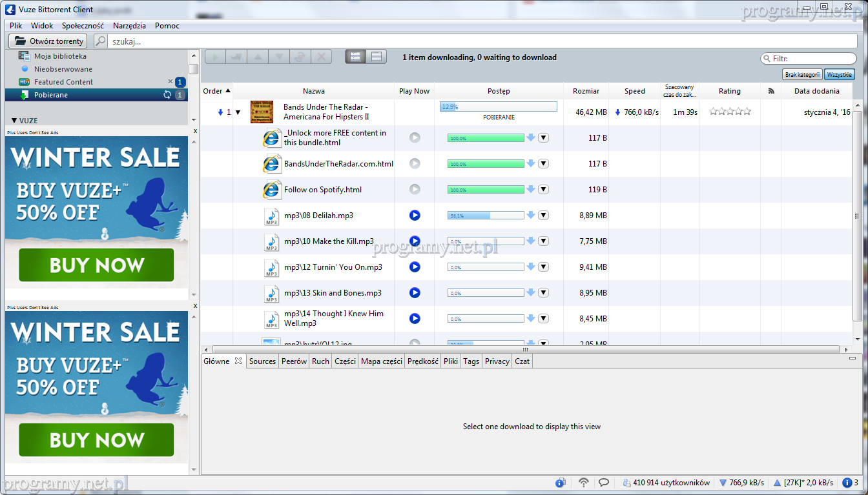Click the network status Wi-Fi icon
The image size is (868, 495).
point(584,482)
